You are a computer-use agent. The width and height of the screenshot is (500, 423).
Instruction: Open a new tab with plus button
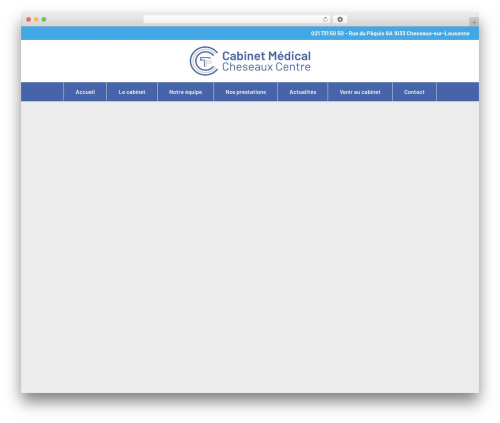[x=474, y=22]
